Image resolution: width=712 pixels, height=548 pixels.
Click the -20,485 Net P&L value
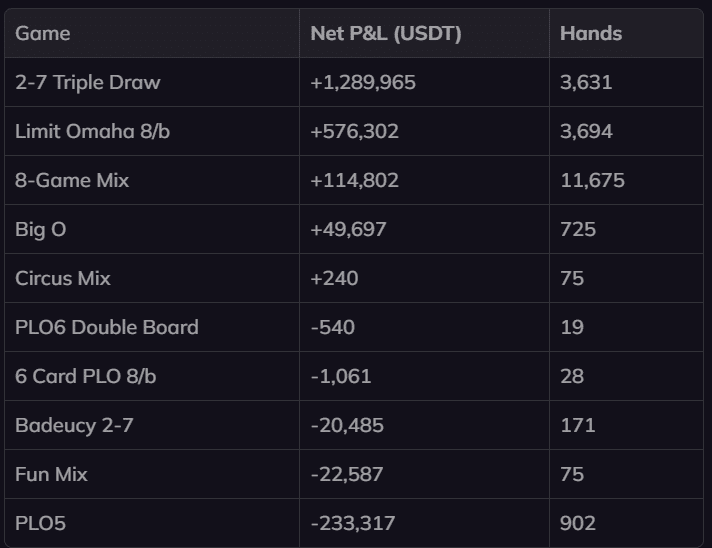[347, 425]
